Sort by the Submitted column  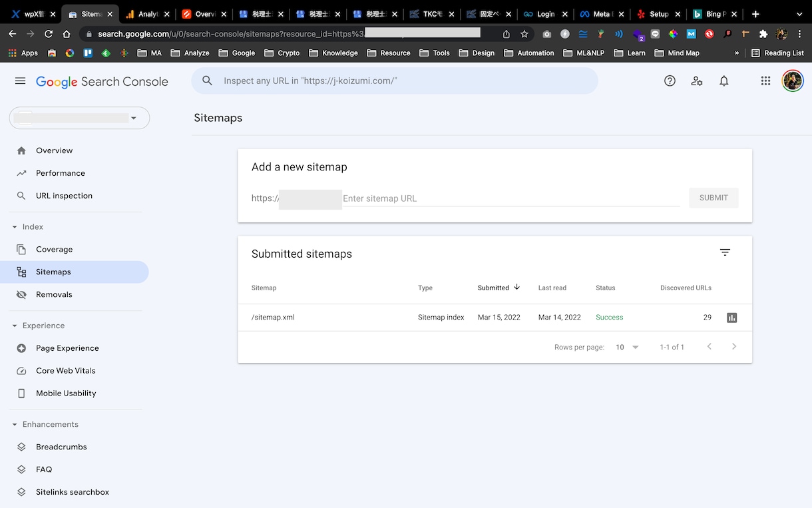coord(499,288)
